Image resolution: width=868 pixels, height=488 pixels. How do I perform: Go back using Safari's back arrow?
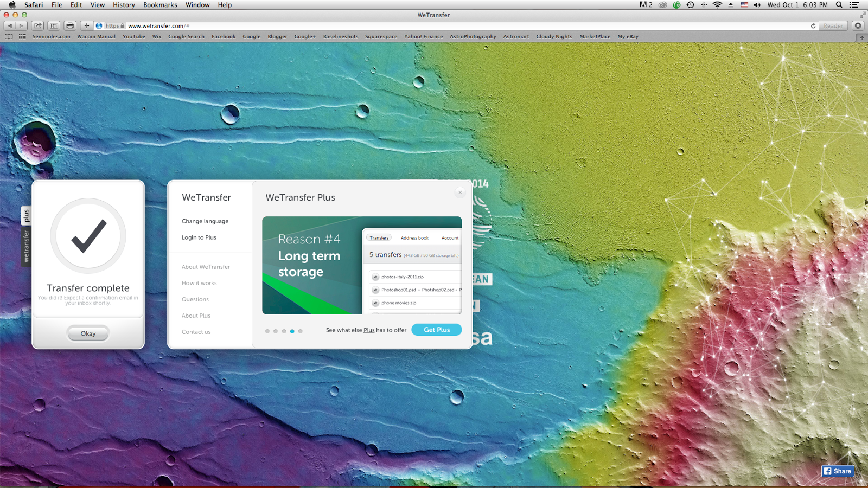10,25
